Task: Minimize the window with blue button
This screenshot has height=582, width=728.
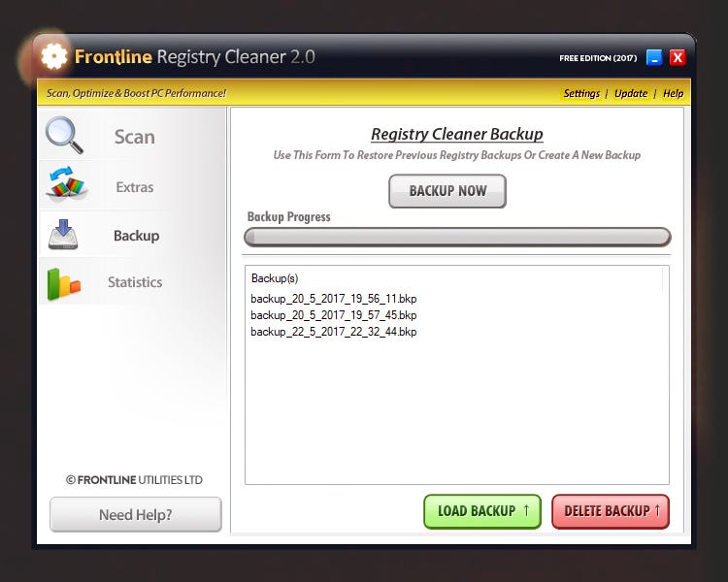Action: 654,57
